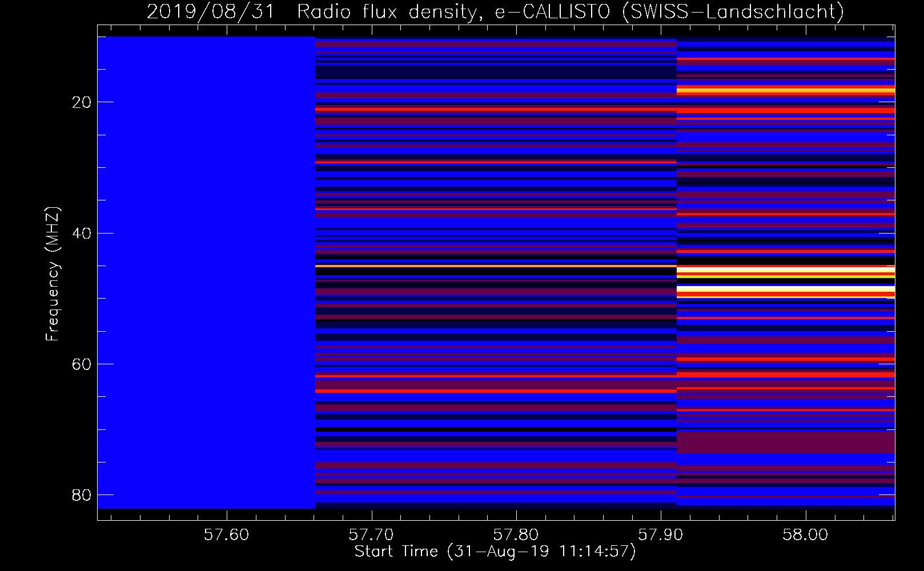Click the x-axis tick label "57.90"
The image size is (924, 571).
click(661, 534)
